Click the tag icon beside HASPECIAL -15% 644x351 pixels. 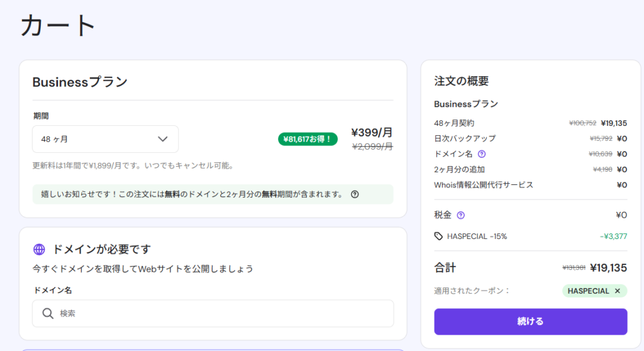438,237
